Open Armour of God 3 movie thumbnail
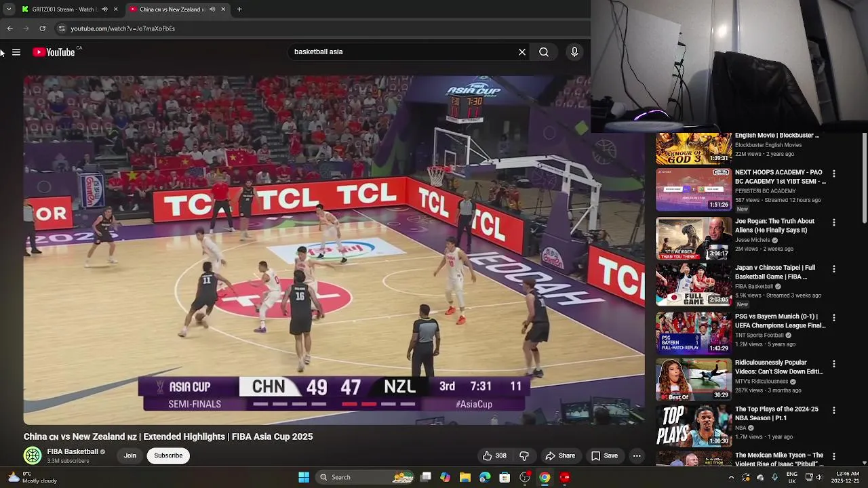 [x=694, y=148]
